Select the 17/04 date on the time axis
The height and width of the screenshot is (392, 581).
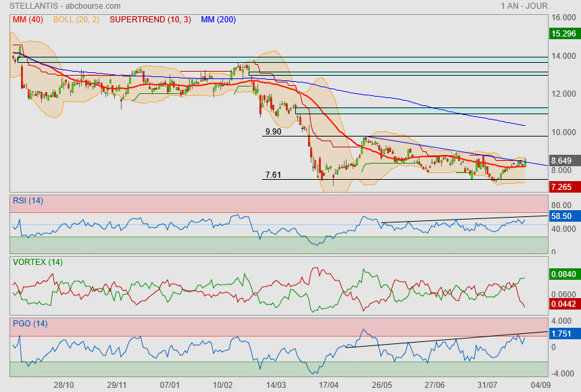coord(328,385)
